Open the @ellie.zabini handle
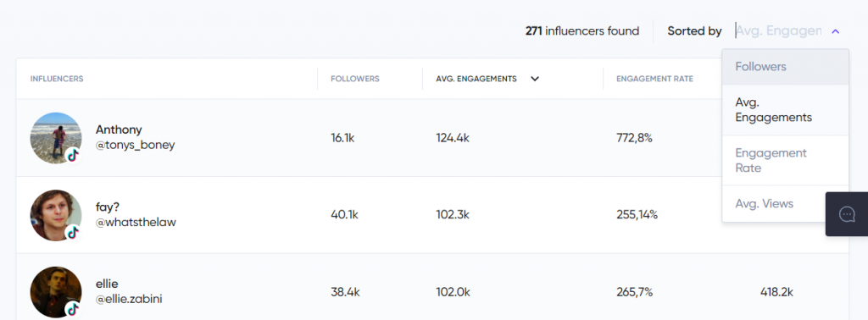Viewport: 868px width, 320px height. pos(129,299)
